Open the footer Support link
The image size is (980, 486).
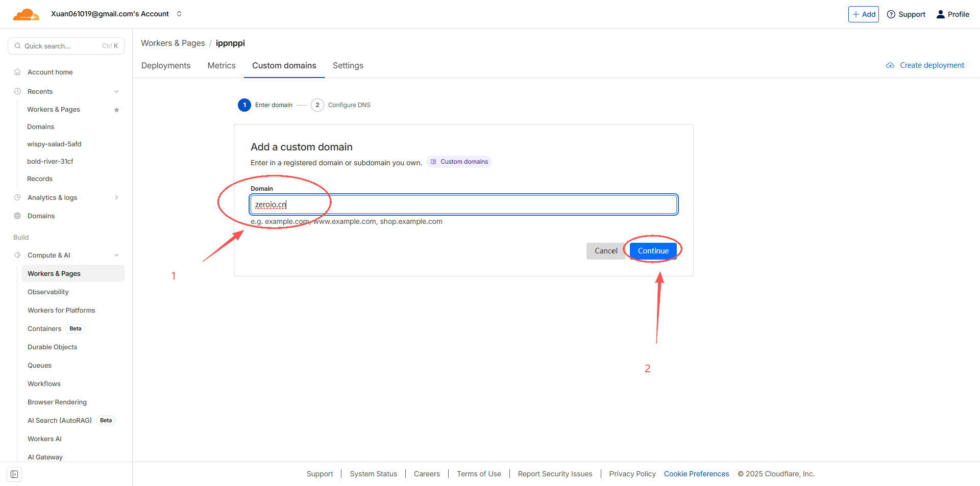320,474
